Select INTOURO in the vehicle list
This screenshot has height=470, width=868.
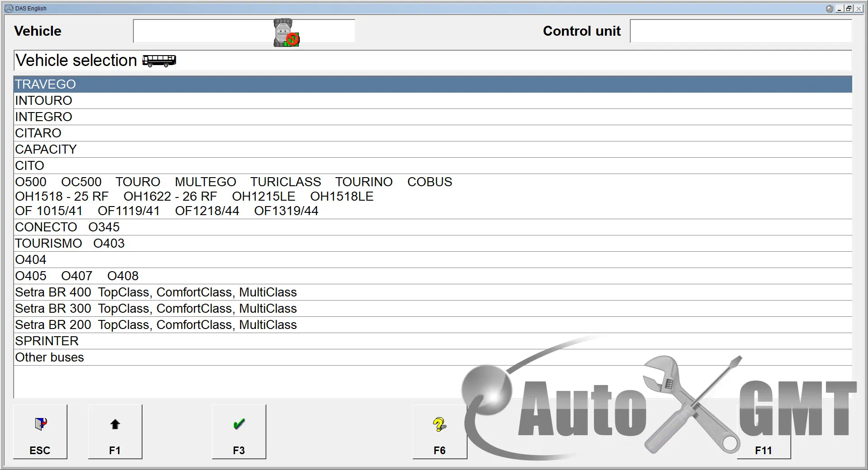pos(433,101)
